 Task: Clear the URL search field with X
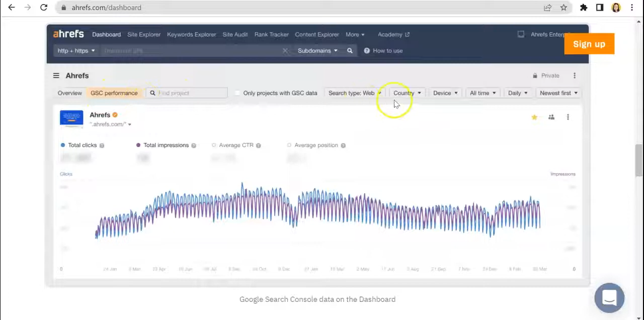coord(285,51)
